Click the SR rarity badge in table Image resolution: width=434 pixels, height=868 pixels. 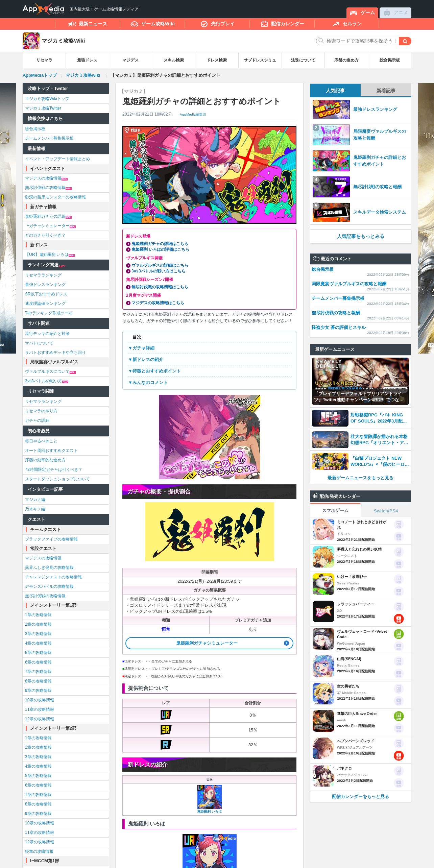pyautogui.click(x=166, y=730)
